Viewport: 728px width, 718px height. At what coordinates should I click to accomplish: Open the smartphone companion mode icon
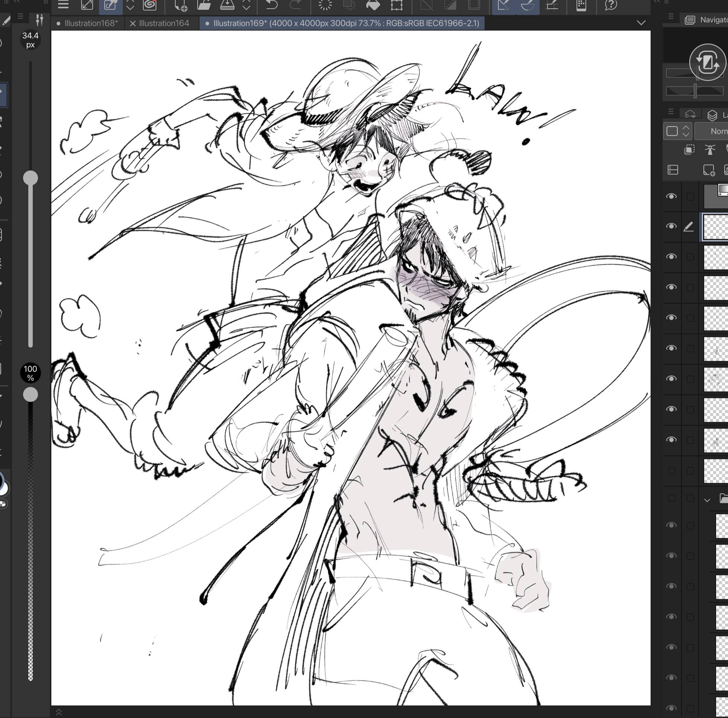(x=581, y=5)
